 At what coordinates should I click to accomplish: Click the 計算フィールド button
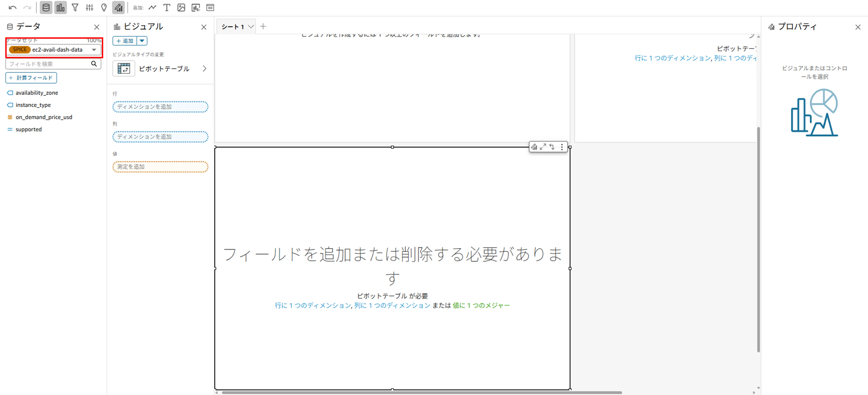pos(31,78)
